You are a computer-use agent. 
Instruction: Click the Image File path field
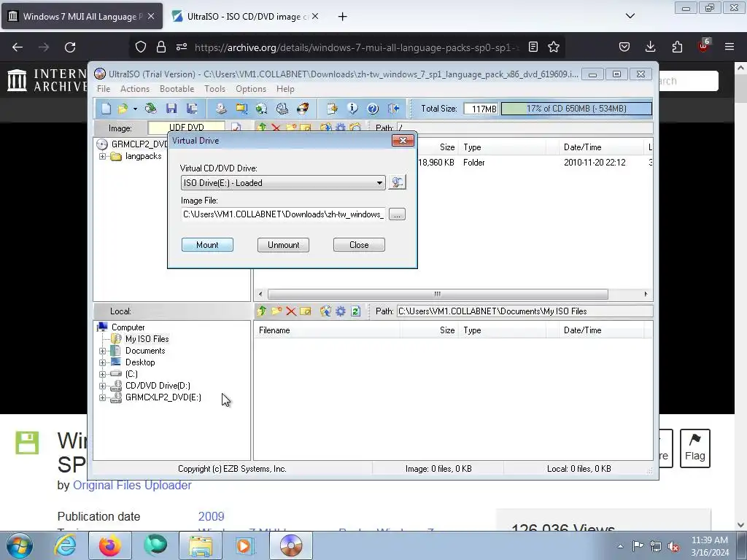283,214
